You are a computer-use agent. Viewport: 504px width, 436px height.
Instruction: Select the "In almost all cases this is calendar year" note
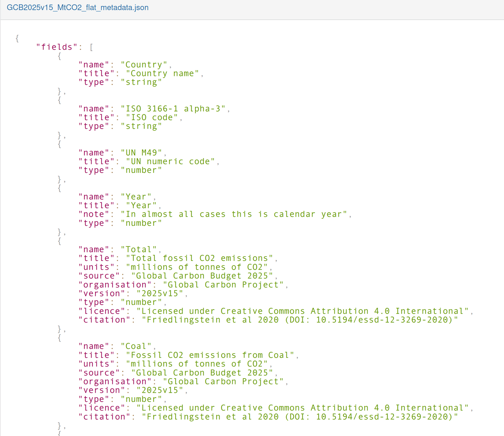(x=234, y=214)
